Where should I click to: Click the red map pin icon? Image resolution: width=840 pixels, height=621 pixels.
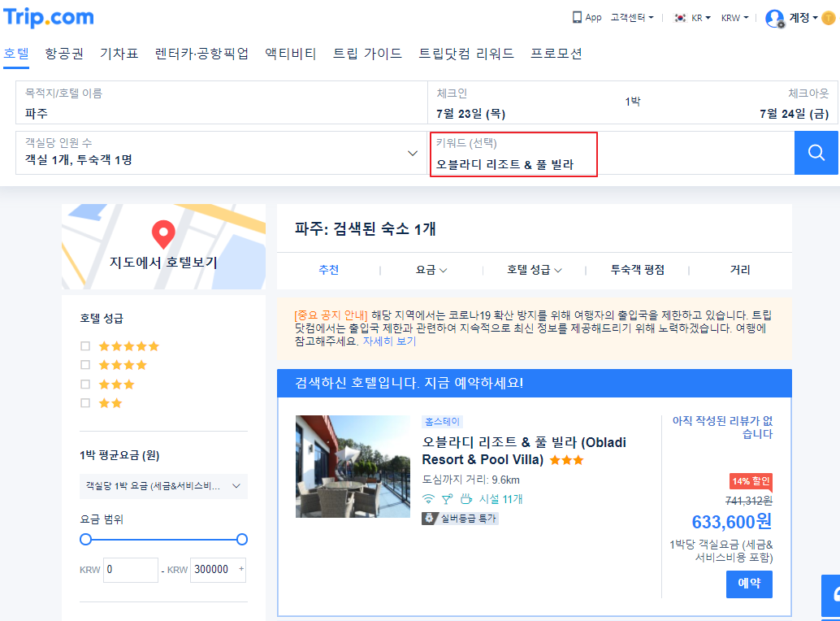click(163, 234)
